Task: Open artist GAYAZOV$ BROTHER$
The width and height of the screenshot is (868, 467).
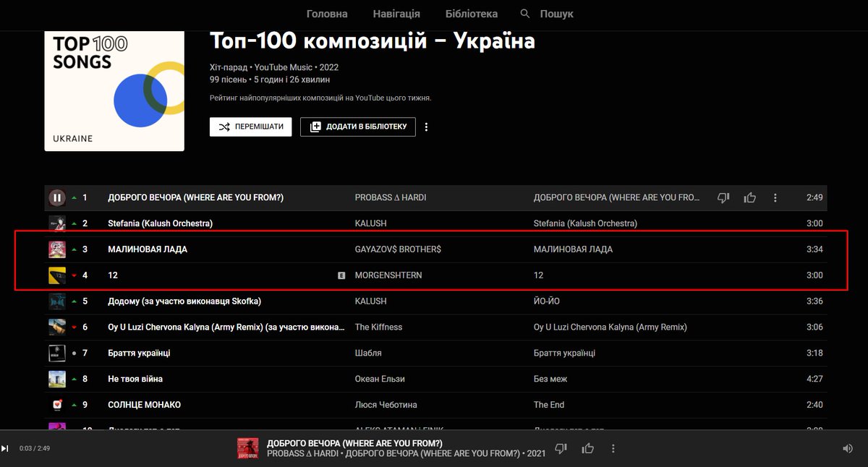Action: click(398, 249)
